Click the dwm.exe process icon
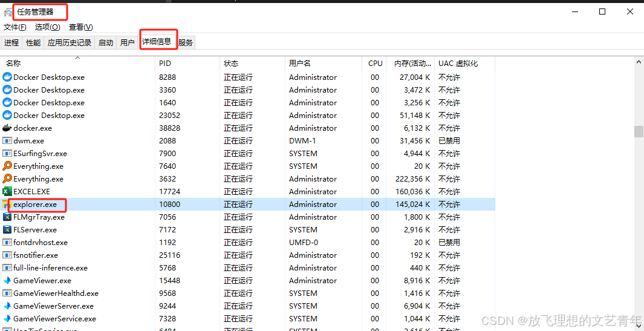Viewport: 644px width, 331px height. coord(7,140)
